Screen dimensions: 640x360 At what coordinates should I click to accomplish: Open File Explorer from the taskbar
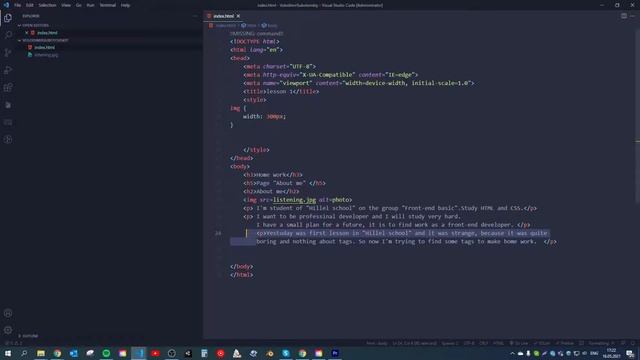pyautogui.click(x=40, y=353)
